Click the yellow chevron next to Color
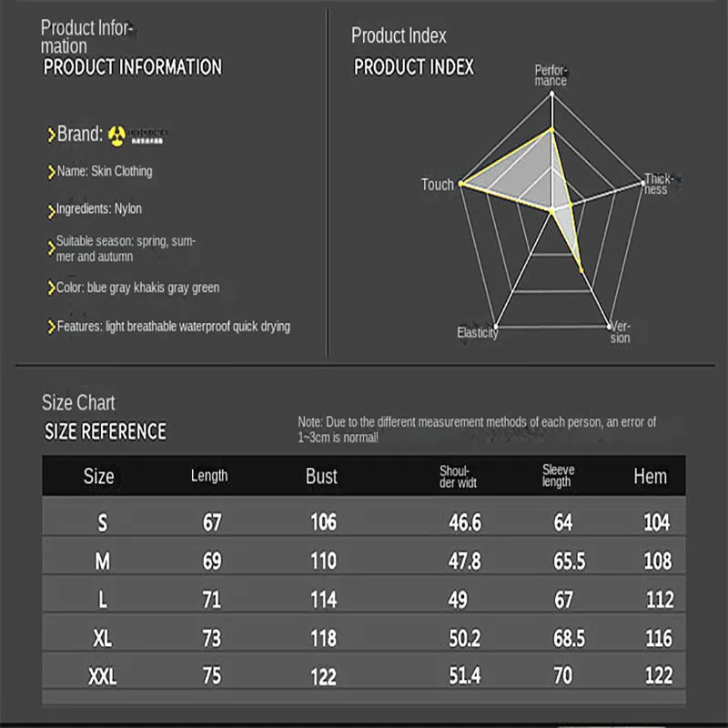728x728 pixels. pos(52,288)
